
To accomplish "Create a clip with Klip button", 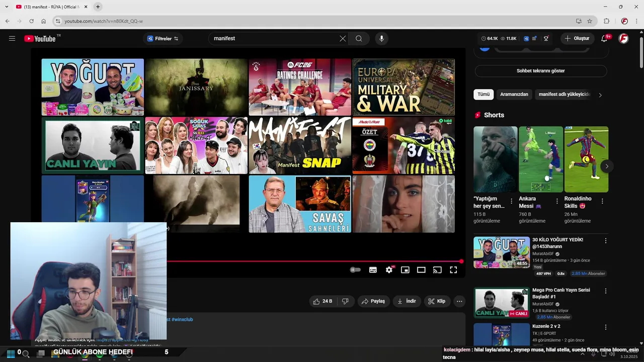I will [436, 301].
